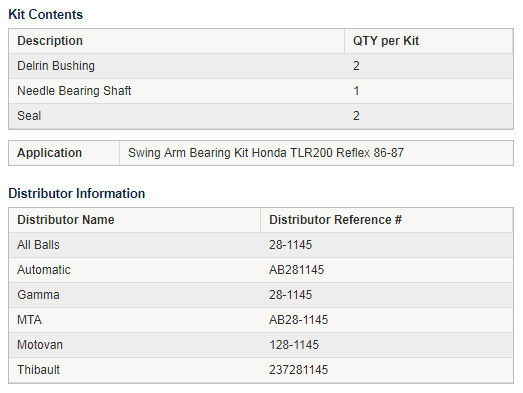Click reference number 128-1145
The image size is (523, 393).
(294, 345)
